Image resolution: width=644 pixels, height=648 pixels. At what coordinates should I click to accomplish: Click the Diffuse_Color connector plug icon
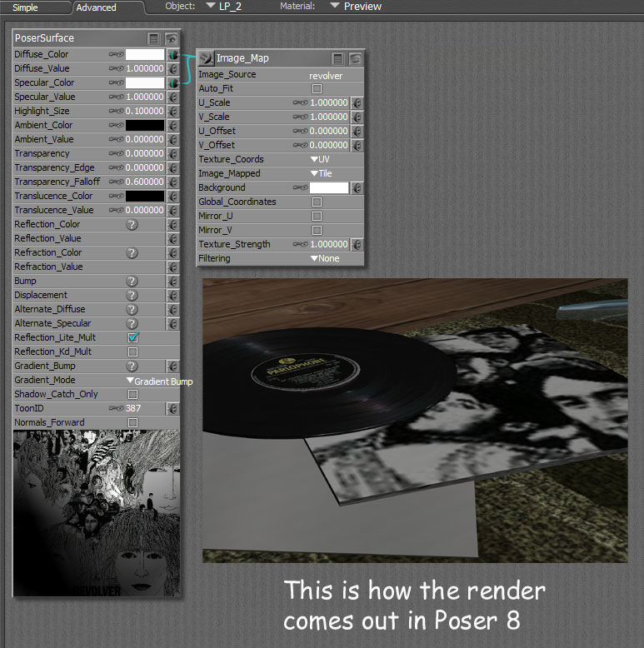[x=173, y=54]
